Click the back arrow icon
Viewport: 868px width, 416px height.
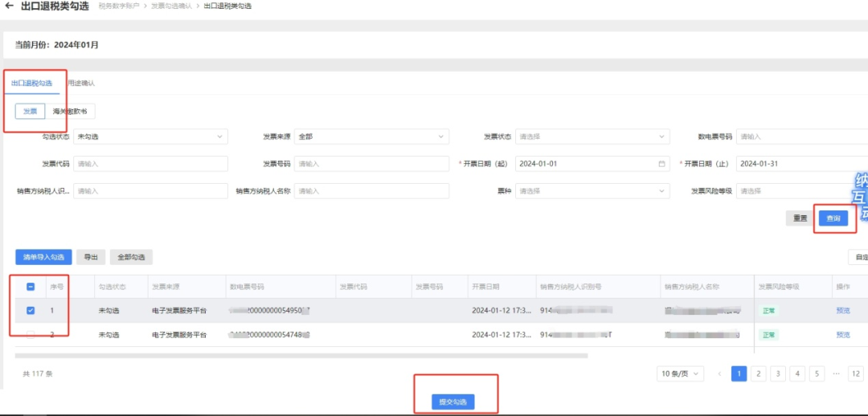9,6
